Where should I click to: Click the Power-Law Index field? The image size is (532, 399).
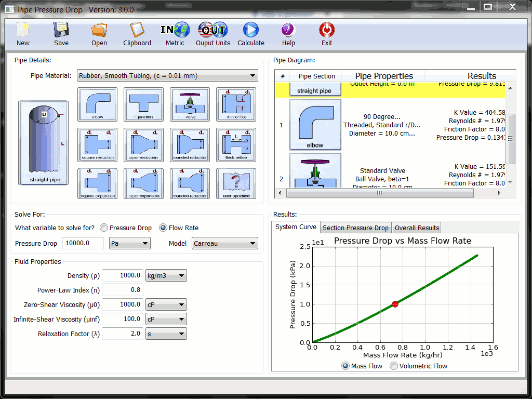pyautogui.click(x=123, y=290)
